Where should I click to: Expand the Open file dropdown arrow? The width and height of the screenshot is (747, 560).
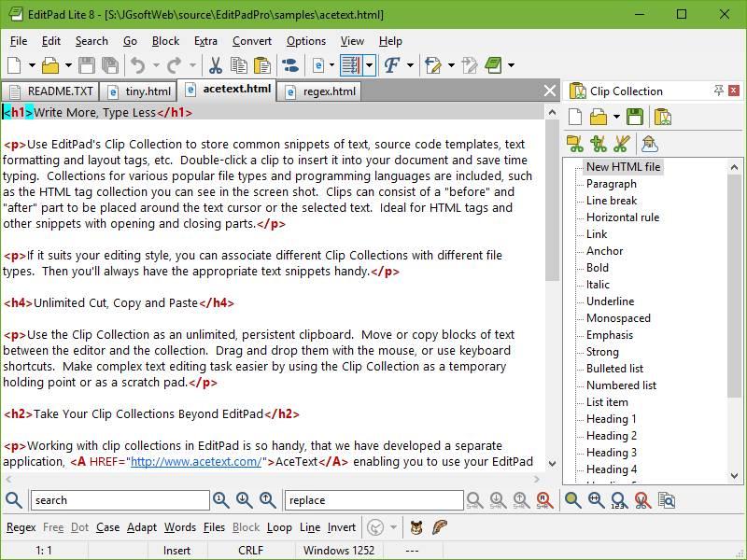tap(67, 65)
